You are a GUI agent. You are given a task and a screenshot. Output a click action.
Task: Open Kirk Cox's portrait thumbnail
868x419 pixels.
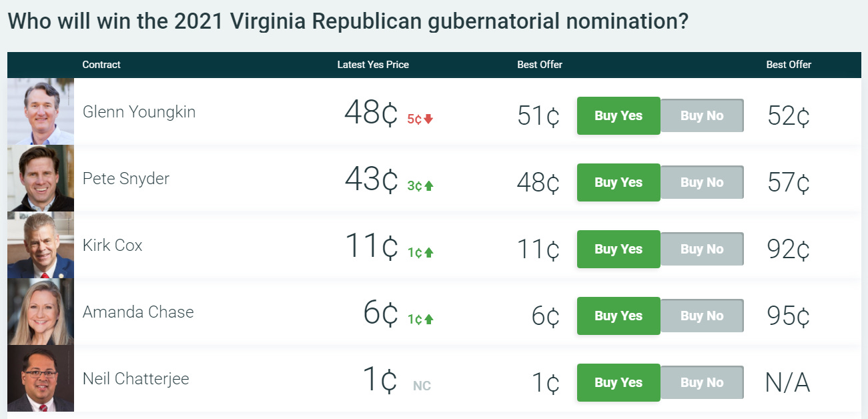41,245
